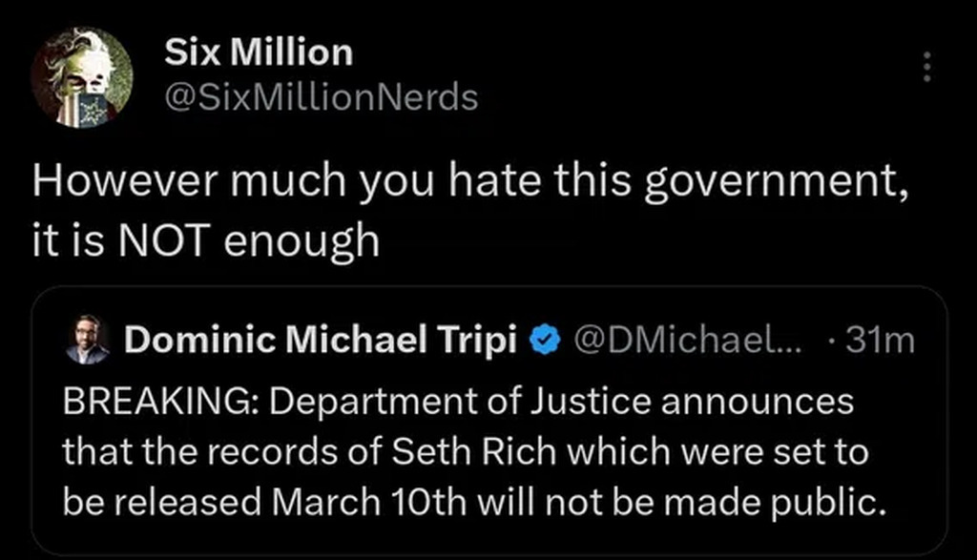This screenshot has width=977, height=560.
Task: Open the three-dot more options menu
Action: [x=923, y=67]
